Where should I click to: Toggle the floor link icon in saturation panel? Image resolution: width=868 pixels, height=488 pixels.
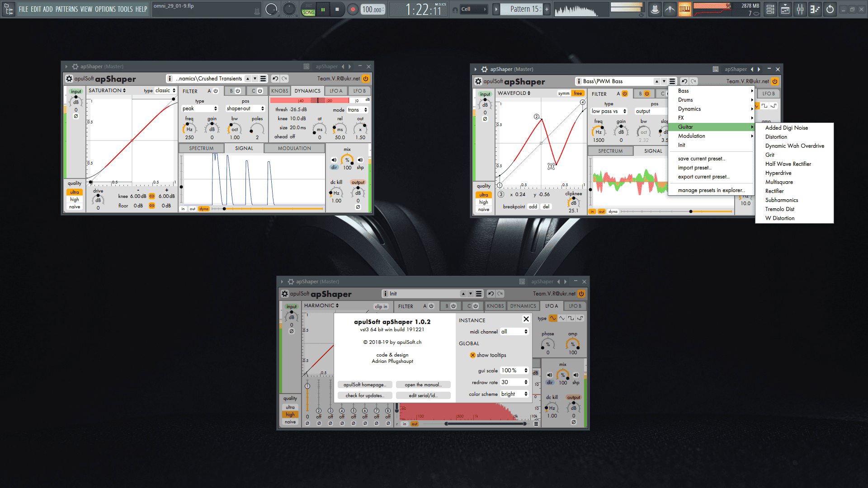coord(152,206)
